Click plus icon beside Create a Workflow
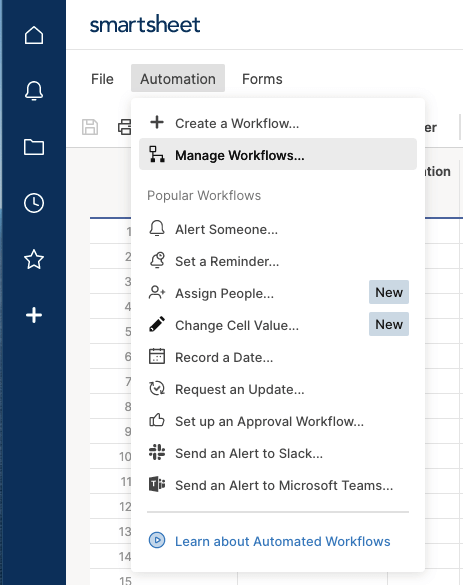The image size is (463, 585). 157,122
